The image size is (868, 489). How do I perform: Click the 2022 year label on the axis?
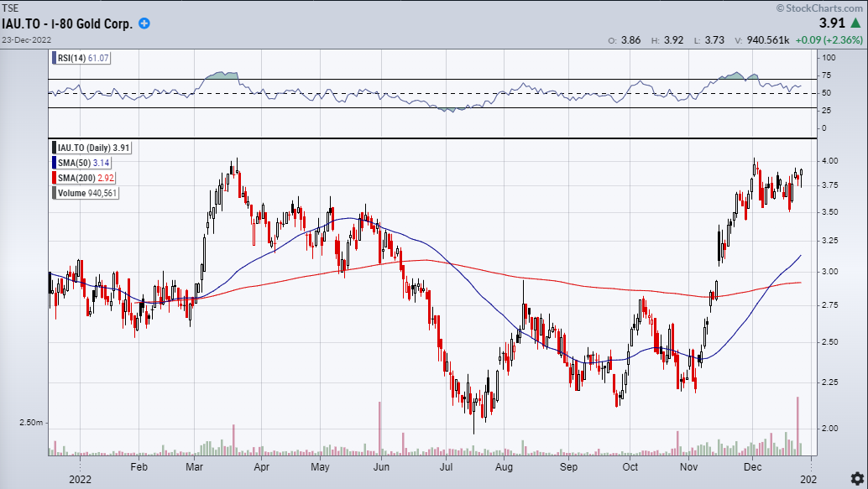pyautogui.click(x=80, y=479)
